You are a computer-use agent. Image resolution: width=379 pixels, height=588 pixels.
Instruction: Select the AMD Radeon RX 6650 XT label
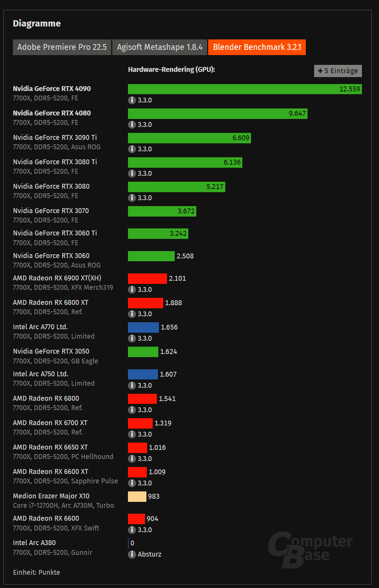pos(50,447)
